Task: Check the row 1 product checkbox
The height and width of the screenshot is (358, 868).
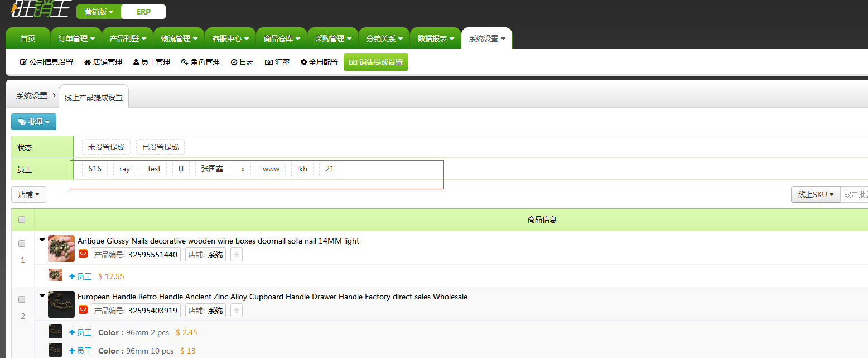Action: click(x=22, y=244)
